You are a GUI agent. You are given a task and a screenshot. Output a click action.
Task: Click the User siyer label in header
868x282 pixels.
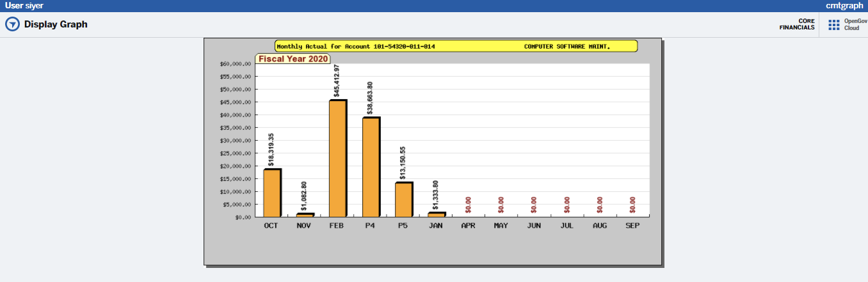tap(24, 5)
